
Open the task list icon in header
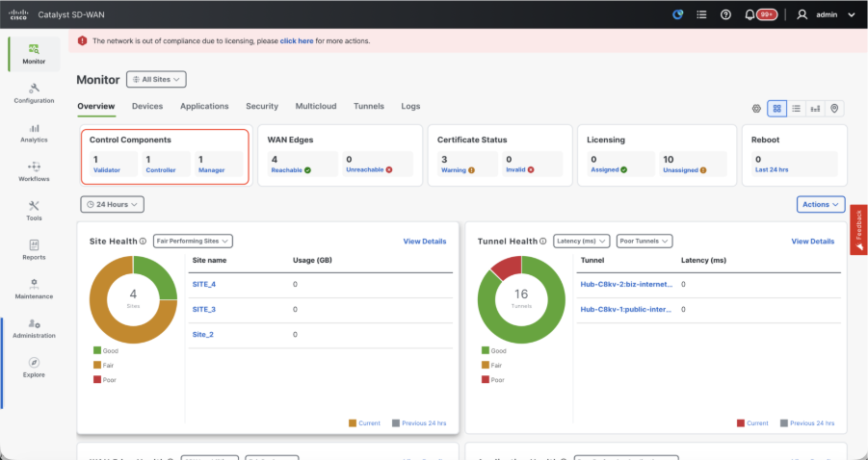tap(701, 14)
